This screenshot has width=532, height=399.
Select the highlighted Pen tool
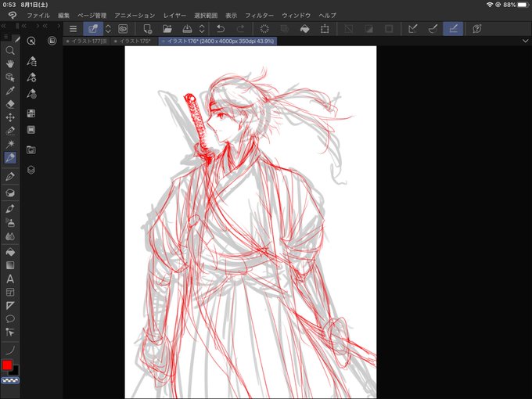10,157
